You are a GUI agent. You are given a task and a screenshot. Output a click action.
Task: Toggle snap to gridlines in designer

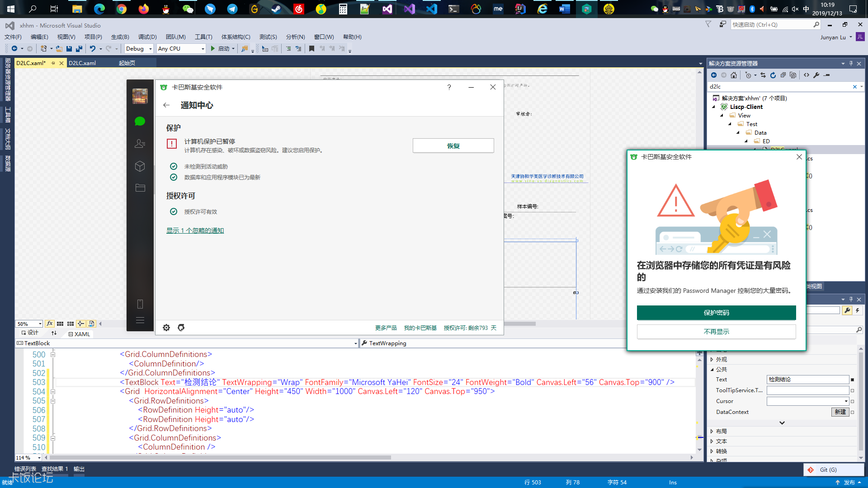71,324
